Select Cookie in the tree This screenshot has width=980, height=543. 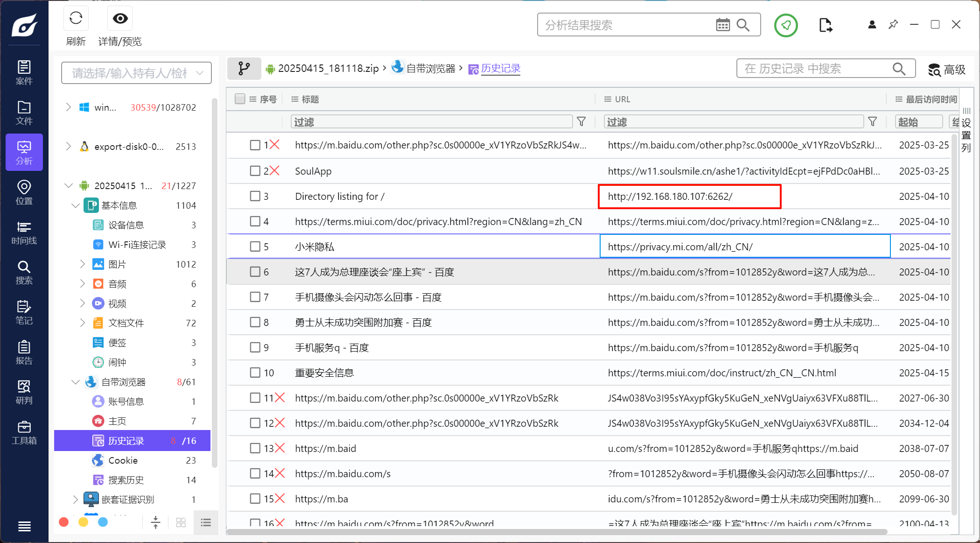123,460
